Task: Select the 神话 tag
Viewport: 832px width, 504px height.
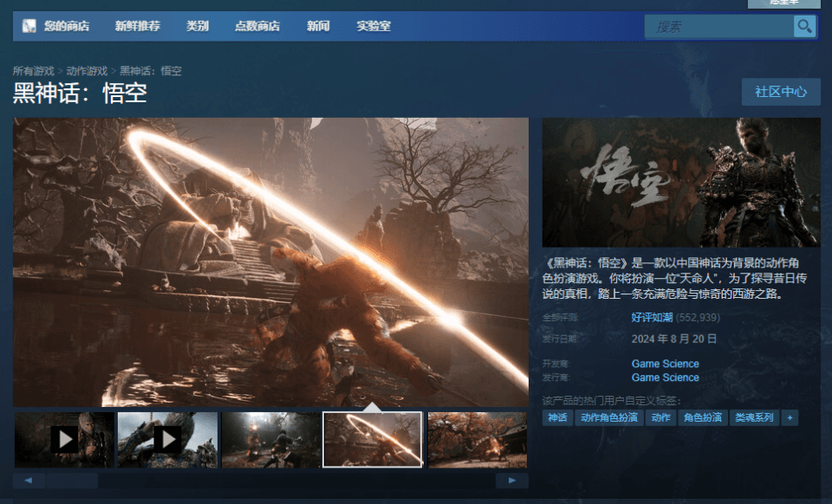Action: click(557, 417)
